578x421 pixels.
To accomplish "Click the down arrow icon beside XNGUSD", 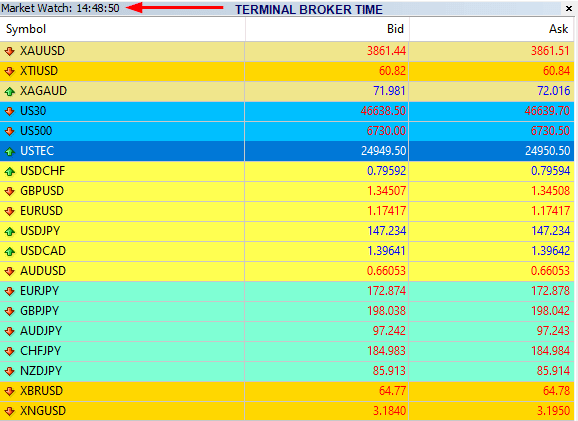I will (x=10, y=411).
